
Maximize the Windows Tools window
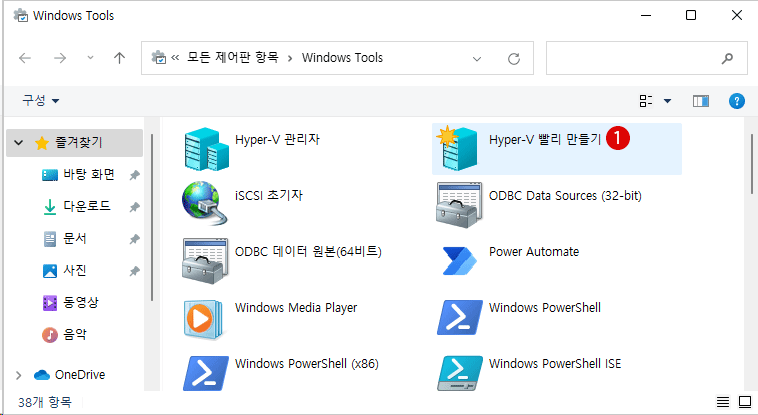691,15
